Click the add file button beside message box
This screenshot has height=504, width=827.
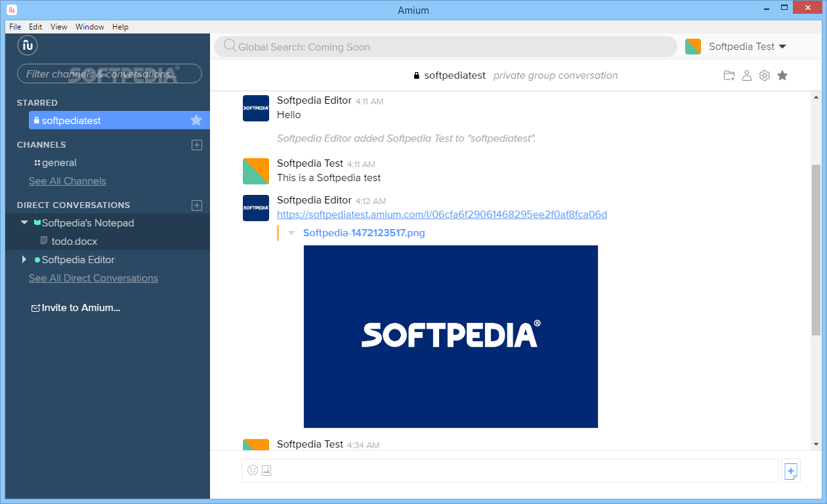click(791, 471)
